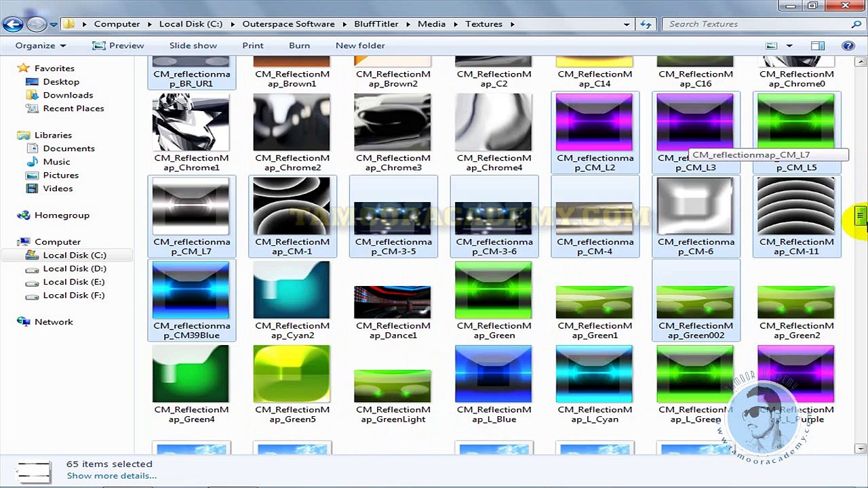The height and width of the screenshot is (488, 868).
Task: Select the CM_ReflectionMap_GreenLight thumbnail
Action: [x=393, y=386]
